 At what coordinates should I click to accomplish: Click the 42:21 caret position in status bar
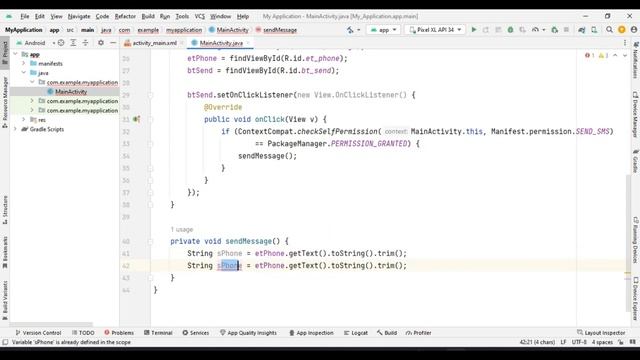coord(537,342)
